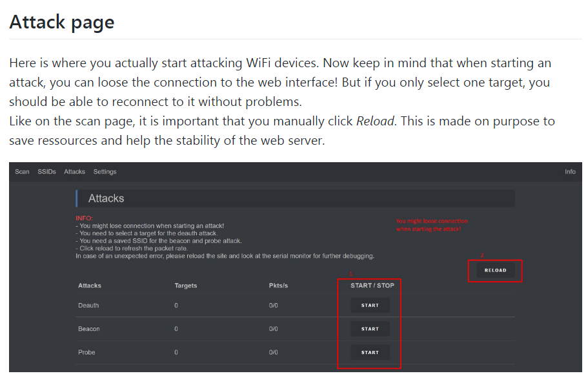The image size is (588, 378).
Task: Select the Attacks nav link
Action: click(75, 171)
